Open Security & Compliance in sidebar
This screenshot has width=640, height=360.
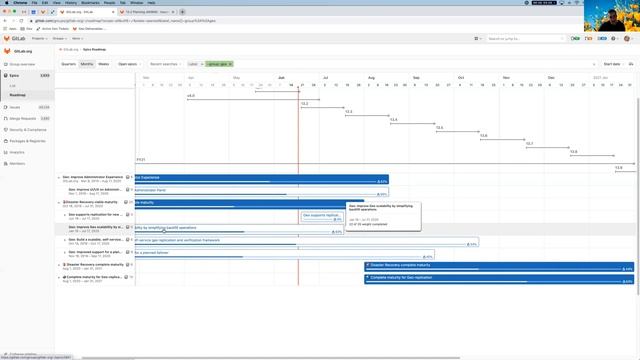click(x=28, y=130)
